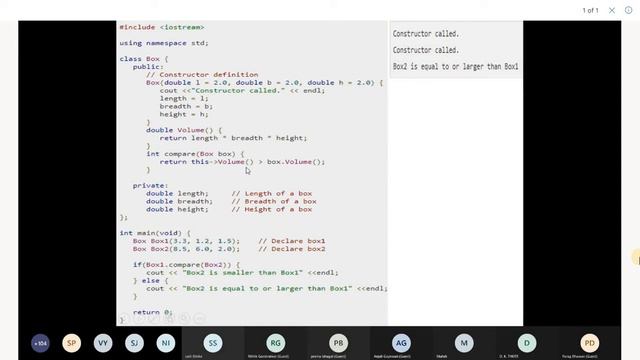
Task: Click the 'length = l;' assignment
Action: pyautogui.click(x=184, y=98)
